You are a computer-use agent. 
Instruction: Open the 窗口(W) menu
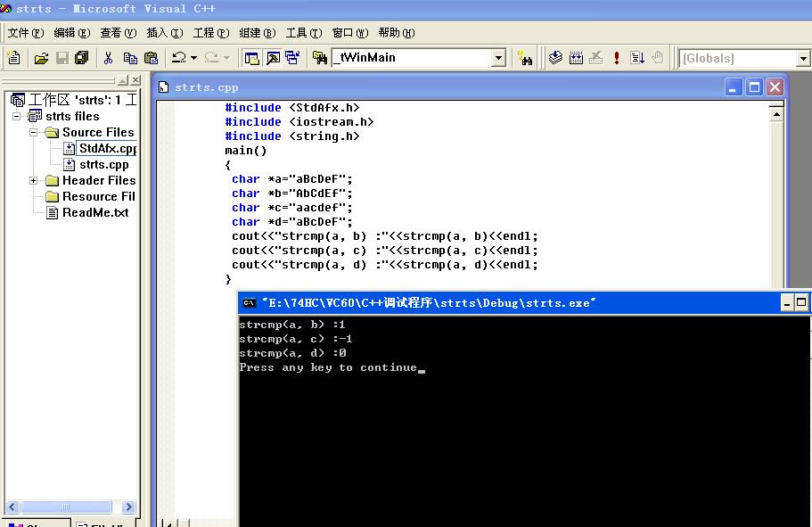[x=350, y=33]
